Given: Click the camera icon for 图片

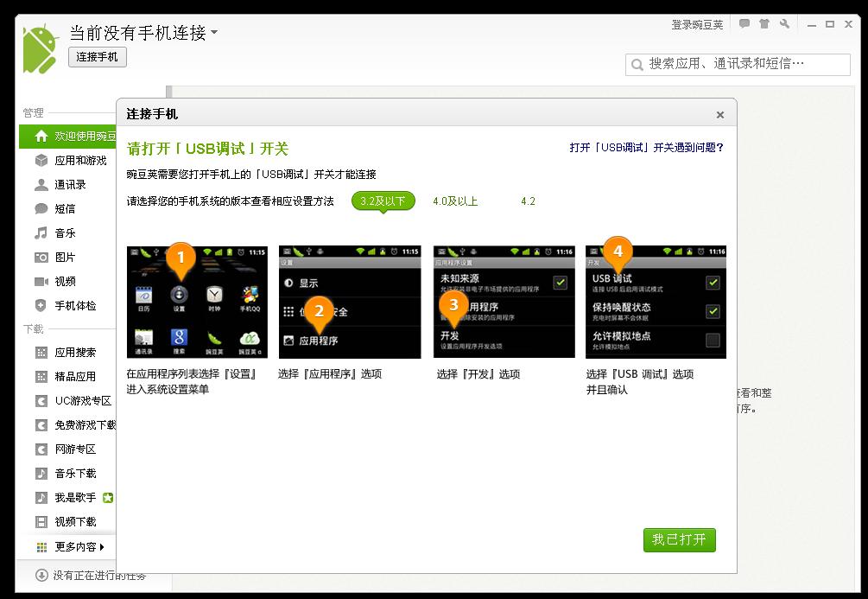Looking at the screenshot, I should pyautogui.click(x=41, y=257).
